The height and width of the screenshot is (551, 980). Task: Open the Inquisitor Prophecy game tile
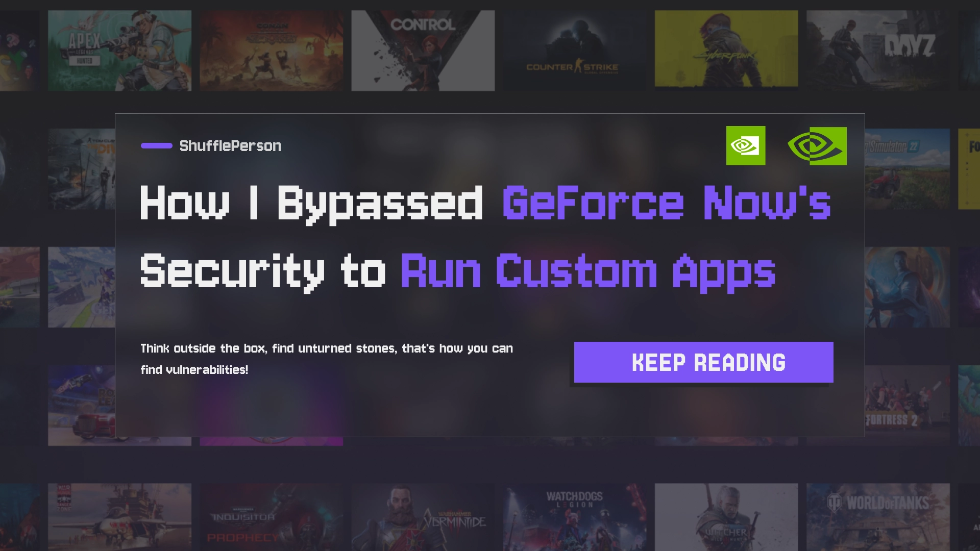click(x=272, y=517)
